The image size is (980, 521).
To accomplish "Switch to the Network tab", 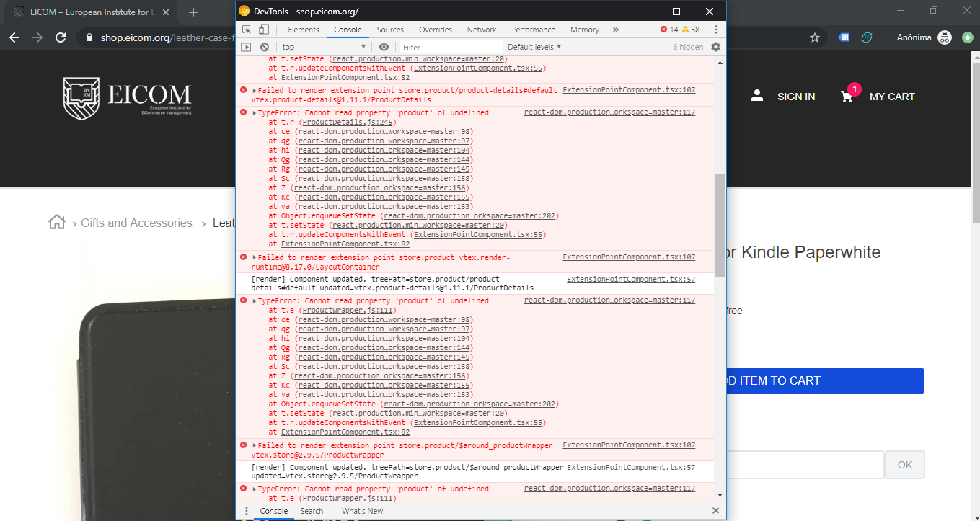I will pos(481,30).
